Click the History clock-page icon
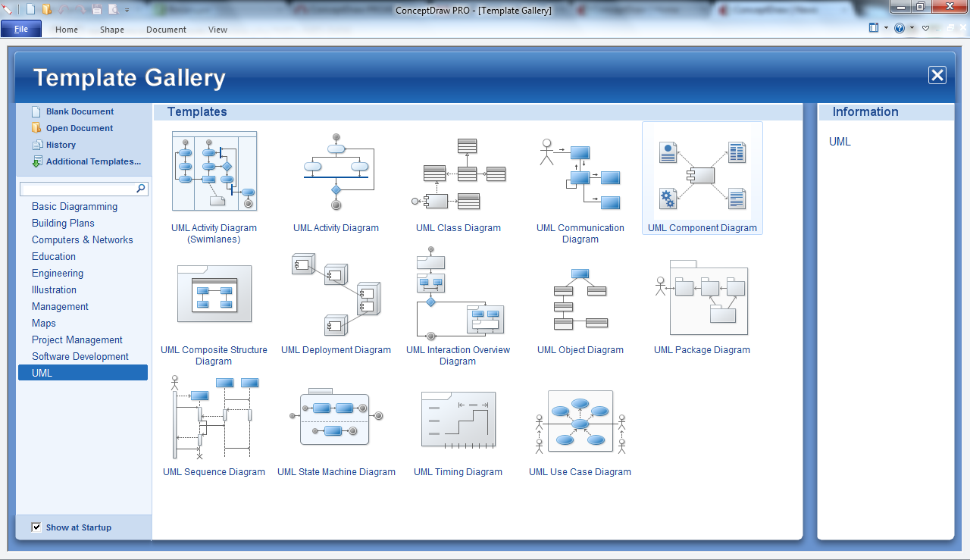The width and height of the screenshot is (970, 560). (x=36, y=145)
